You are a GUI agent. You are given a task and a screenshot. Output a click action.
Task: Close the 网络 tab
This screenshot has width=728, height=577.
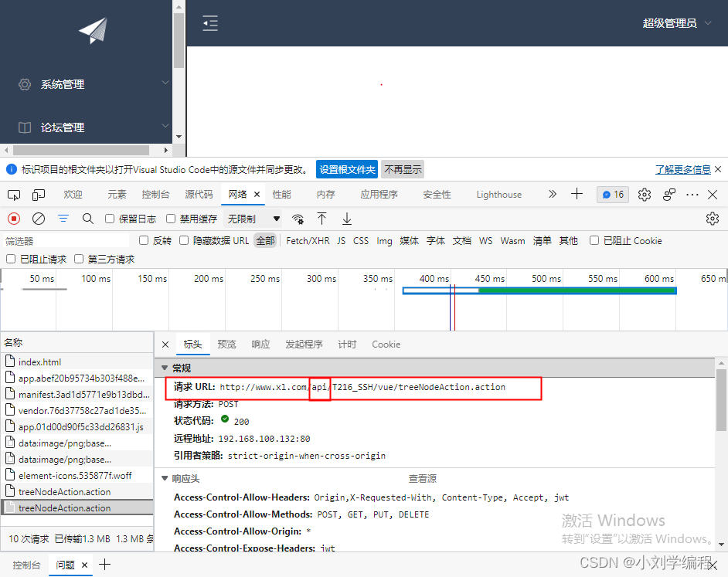click(x=257, y=195)
